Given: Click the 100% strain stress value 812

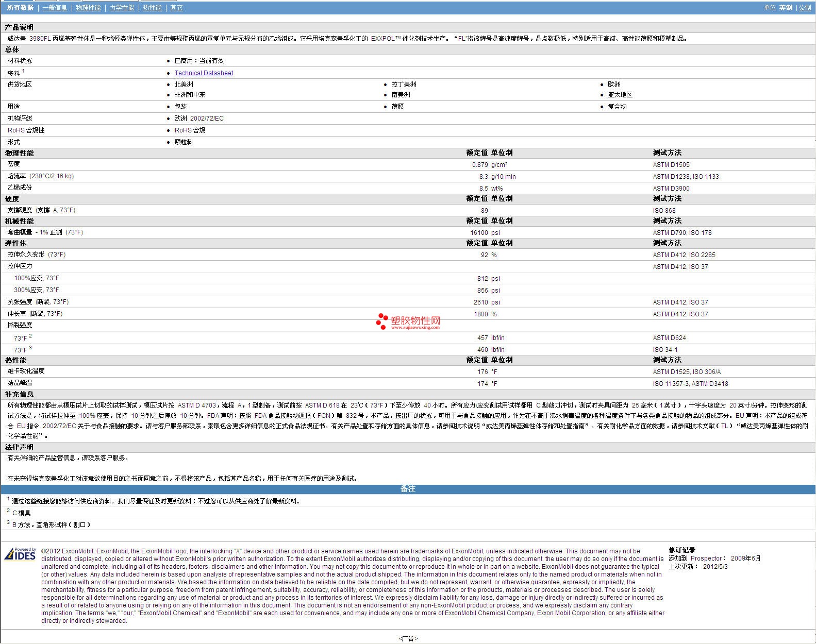Looking at the screenshot, I should pos(482,279).
